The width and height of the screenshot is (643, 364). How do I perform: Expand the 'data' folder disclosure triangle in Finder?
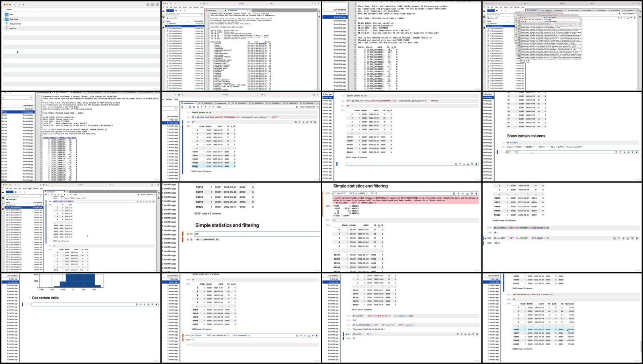pos(4,14)
